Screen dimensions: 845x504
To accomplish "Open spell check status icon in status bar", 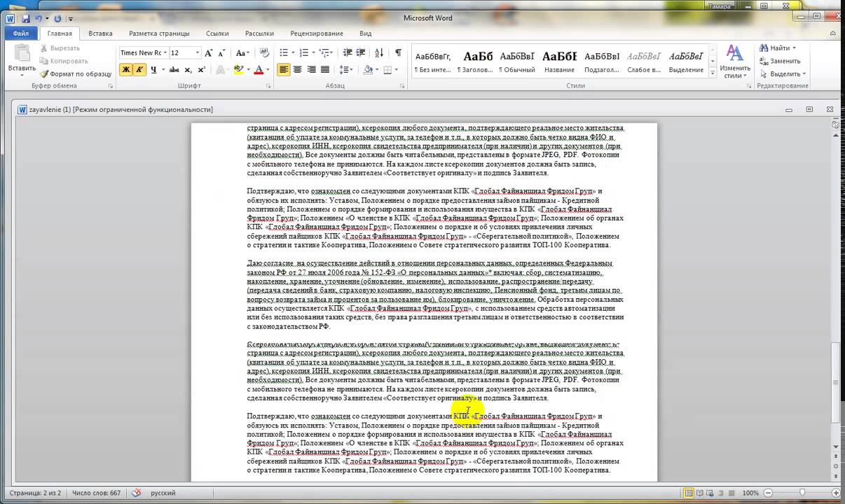I will (137, 493).
